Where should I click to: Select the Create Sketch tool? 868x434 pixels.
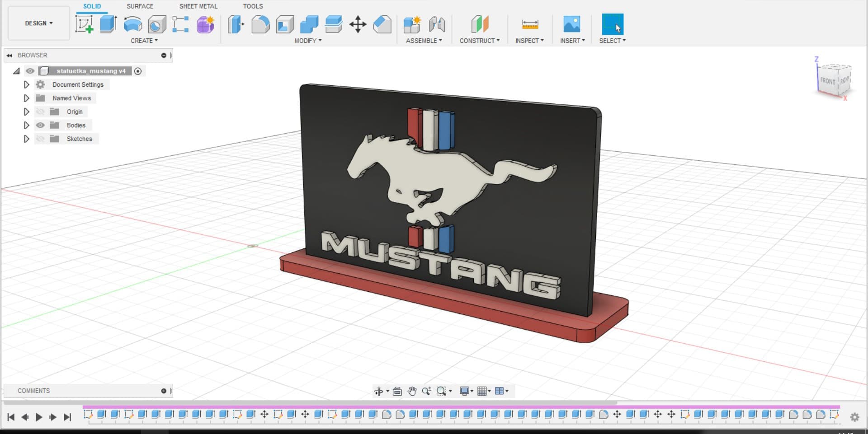coord(84,24)
